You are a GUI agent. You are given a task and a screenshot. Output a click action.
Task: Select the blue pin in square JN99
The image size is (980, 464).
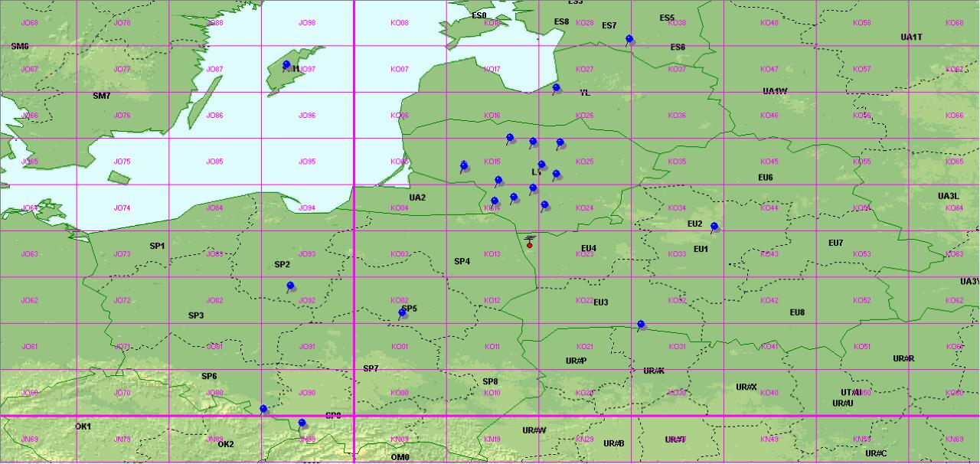tap(302, 423)
